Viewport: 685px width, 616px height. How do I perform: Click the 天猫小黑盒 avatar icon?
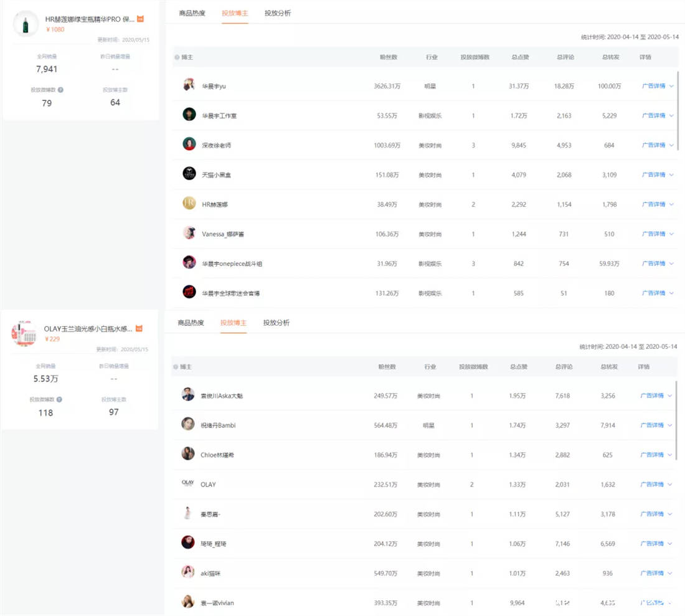[189, 174]
